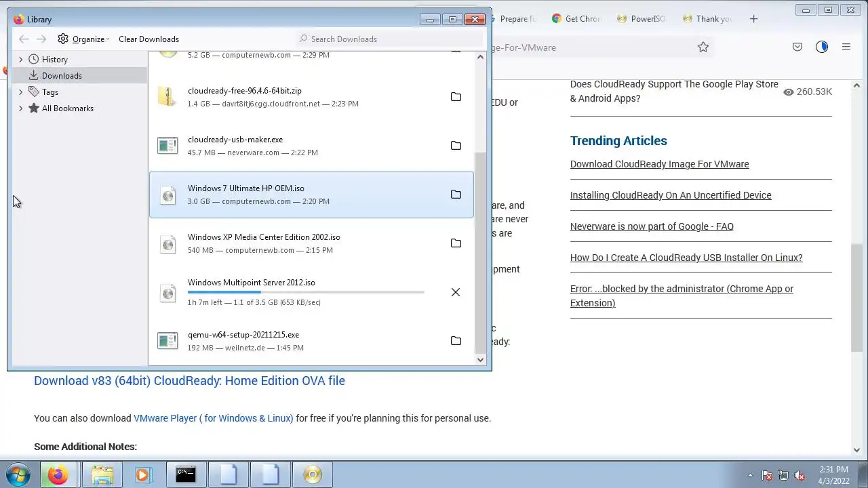The image size is (868, 488).
Task: Select Tags in the Library sidebar
Action: (50, 92)
